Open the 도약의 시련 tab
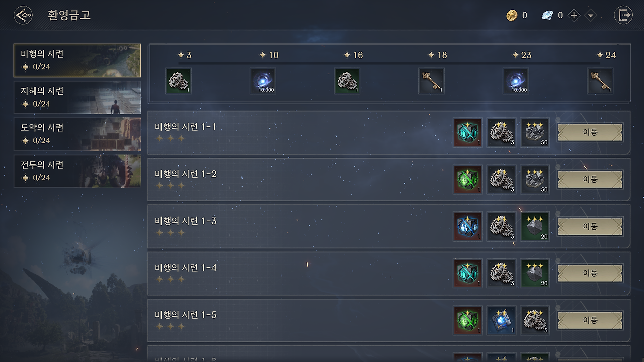The width and height of the screenshot is (644, 362). tap(77, 134)
